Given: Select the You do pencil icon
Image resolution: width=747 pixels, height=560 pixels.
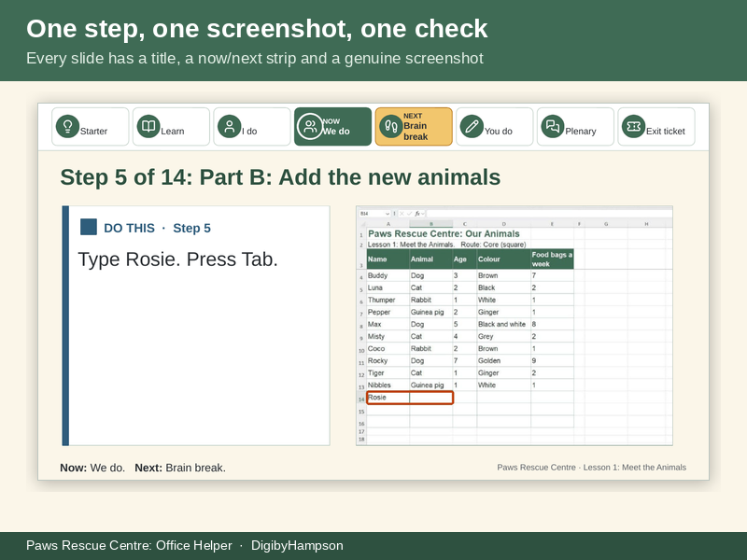Looking at the screenshot, I should click(472, 126).
